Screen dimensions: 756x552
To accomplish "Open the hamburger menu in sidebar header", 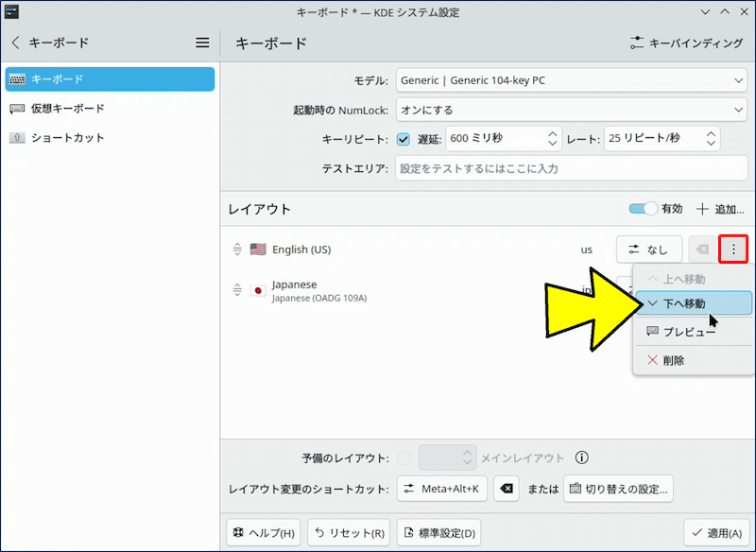I will click(202, 43).
